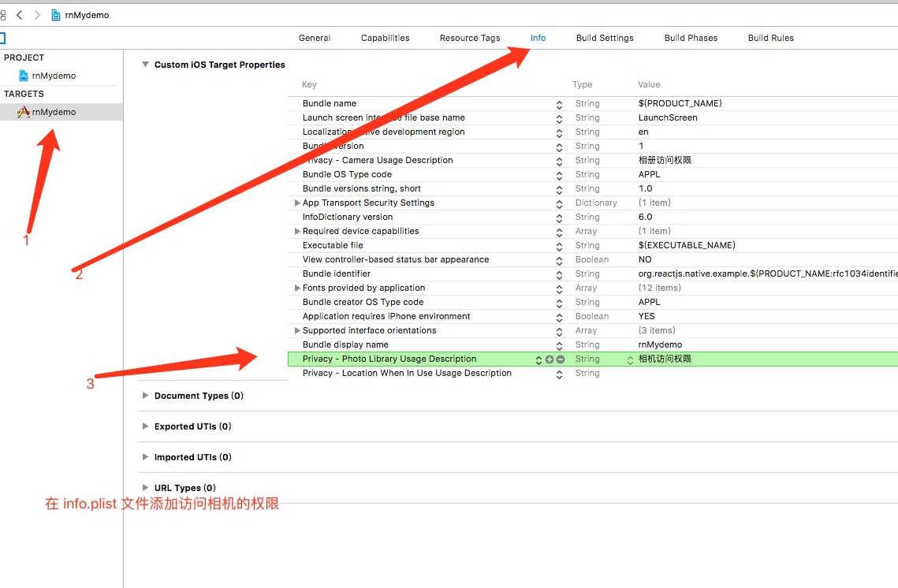Select Bundle creator OS Type code key
The image size is (898, 588).
pyautogui.click(x=363, y=302)
